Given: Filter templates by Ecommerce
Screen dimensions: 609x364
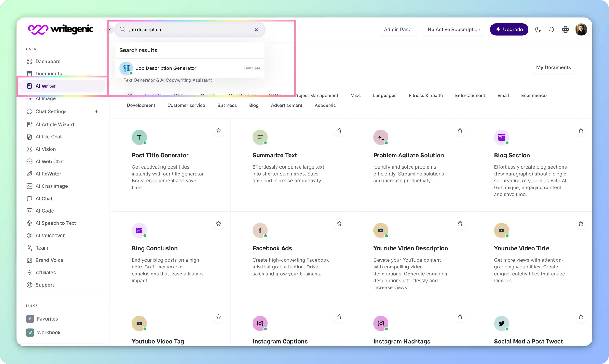Looking at the screenshot, I should [x=534, y=96].
